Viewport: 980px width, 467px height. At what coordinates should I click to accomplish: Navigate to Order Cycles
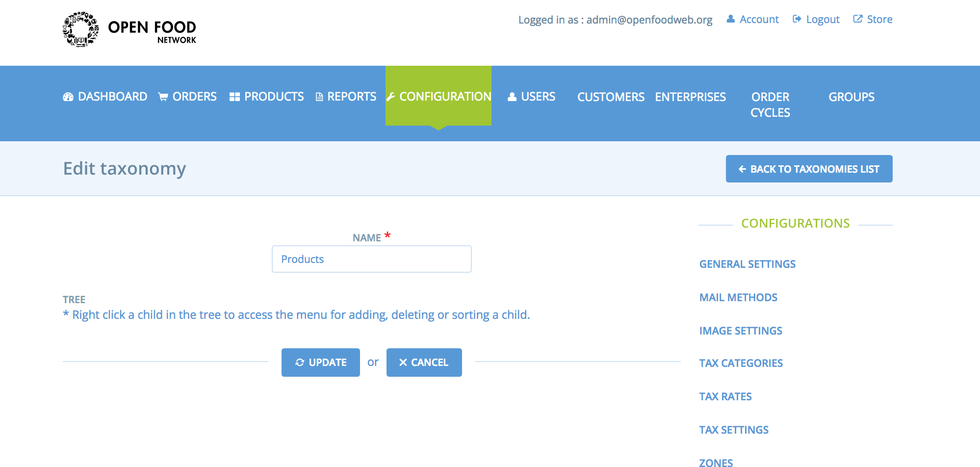pyautogui.click(x=770, y=104)
